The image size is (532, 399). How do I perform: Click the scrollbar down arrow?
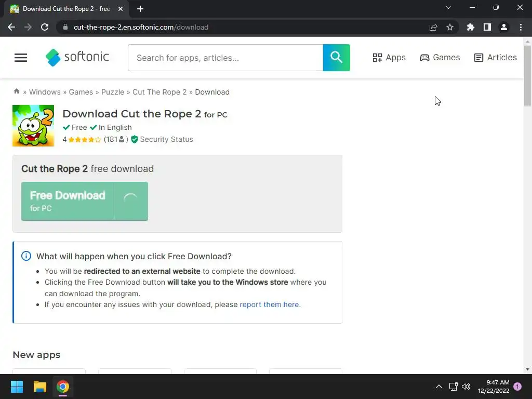pos(527,369)
